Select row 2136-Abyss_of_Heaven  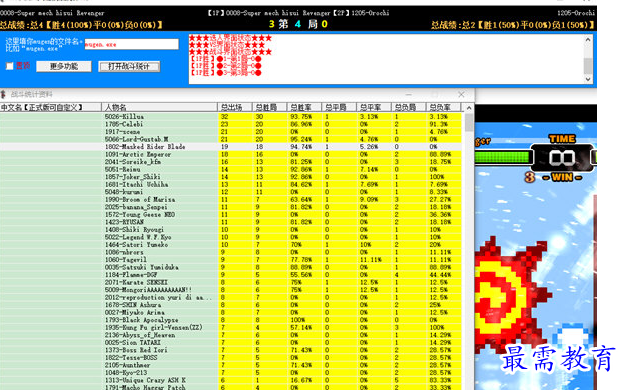231,335
